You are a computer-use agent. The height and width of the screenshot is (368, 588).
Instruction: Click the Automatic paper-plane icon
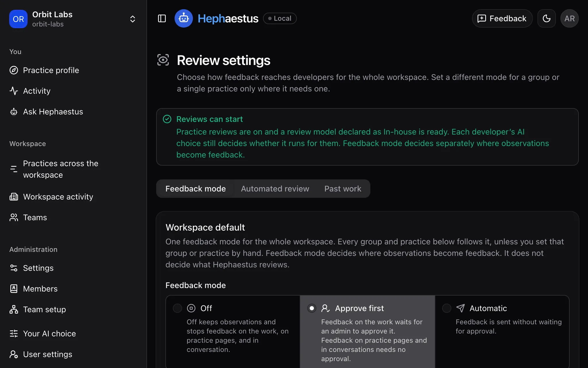461,308
